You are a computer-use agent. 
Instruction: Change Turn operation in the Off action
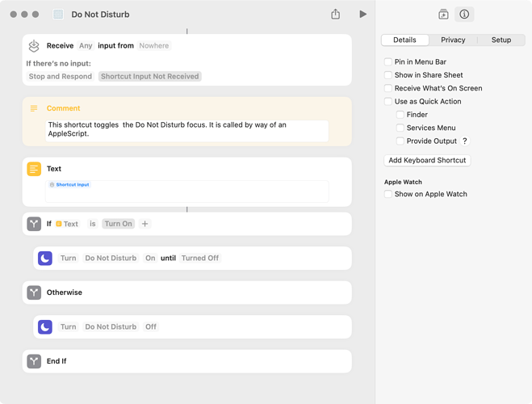click(68, 327)
